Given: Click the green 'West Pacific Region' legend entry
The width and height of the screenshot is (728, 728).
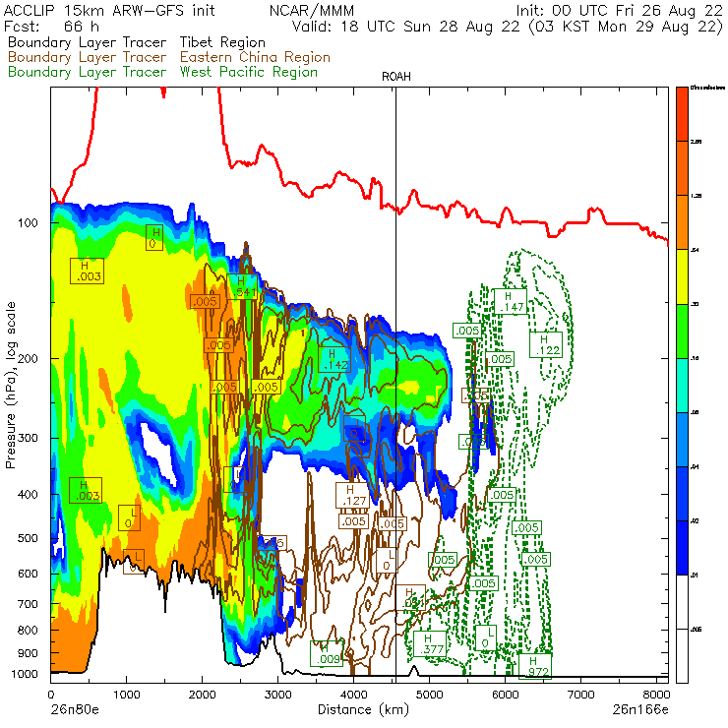Looking at the screenshot, I should click(248, 72).
